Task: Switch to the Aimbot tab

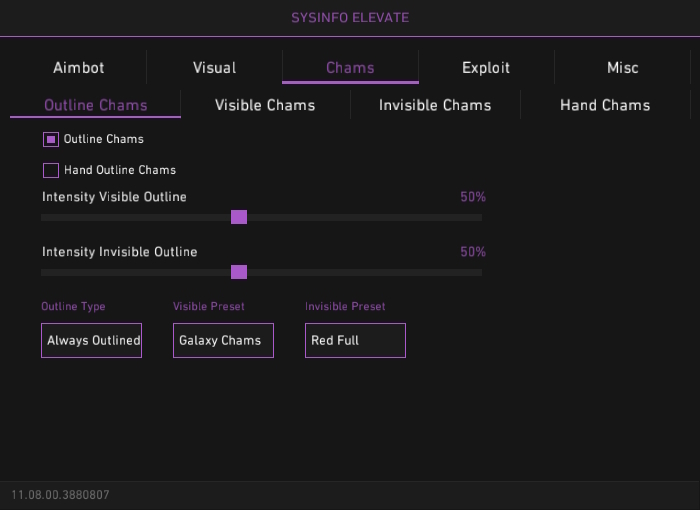Action: (x=78, y=68)
